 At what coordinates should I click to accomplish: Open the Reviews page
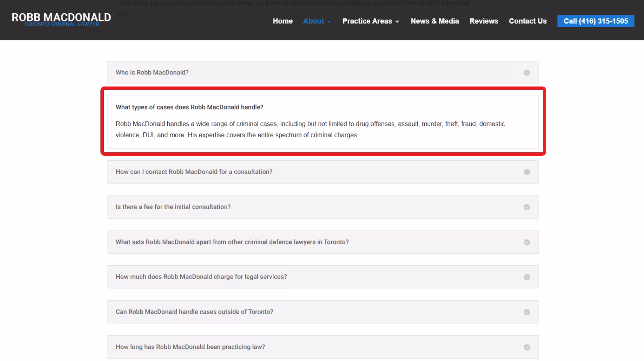tap(484, 21)
